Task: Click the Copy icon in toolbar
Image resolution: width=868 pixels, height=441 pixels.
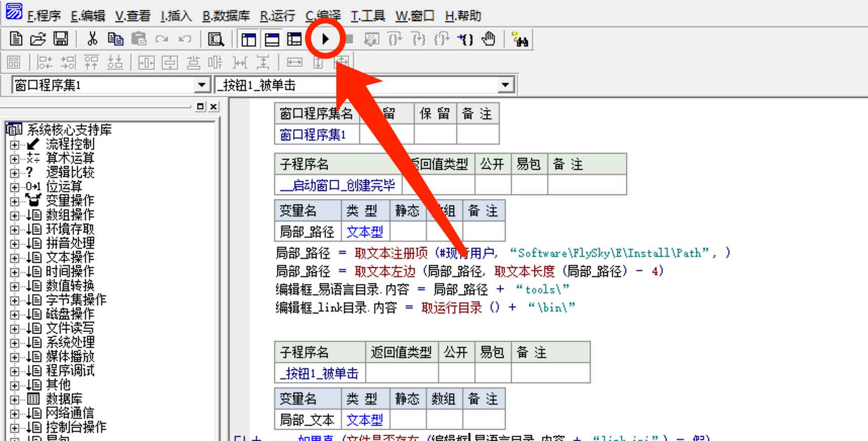Action: (115, 39)
